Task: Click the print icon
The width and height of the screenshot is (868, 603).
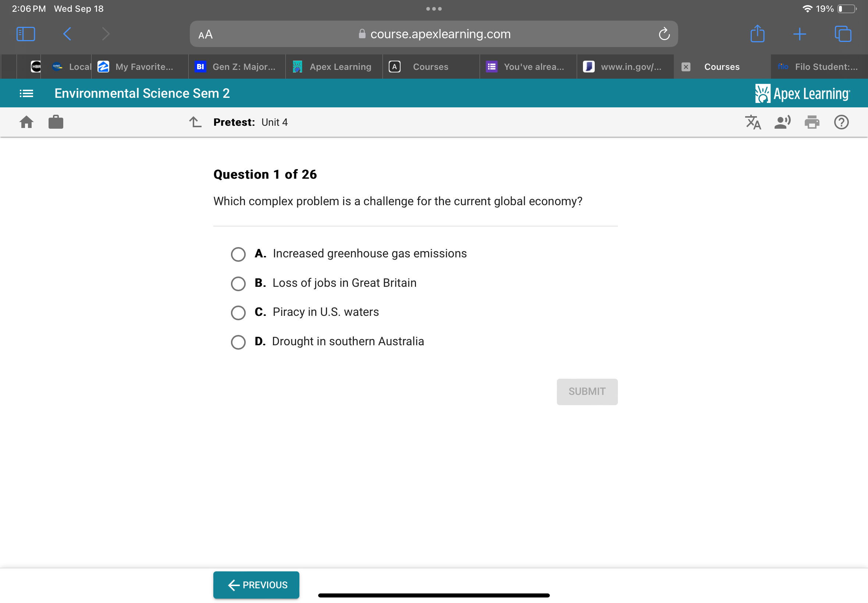Action: [x=812, y=122]
